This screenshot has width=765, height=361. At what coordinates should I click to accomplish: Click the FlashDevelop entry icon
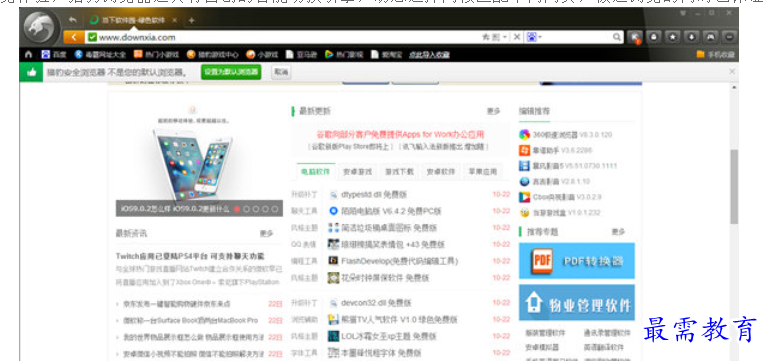click(333, 261)
